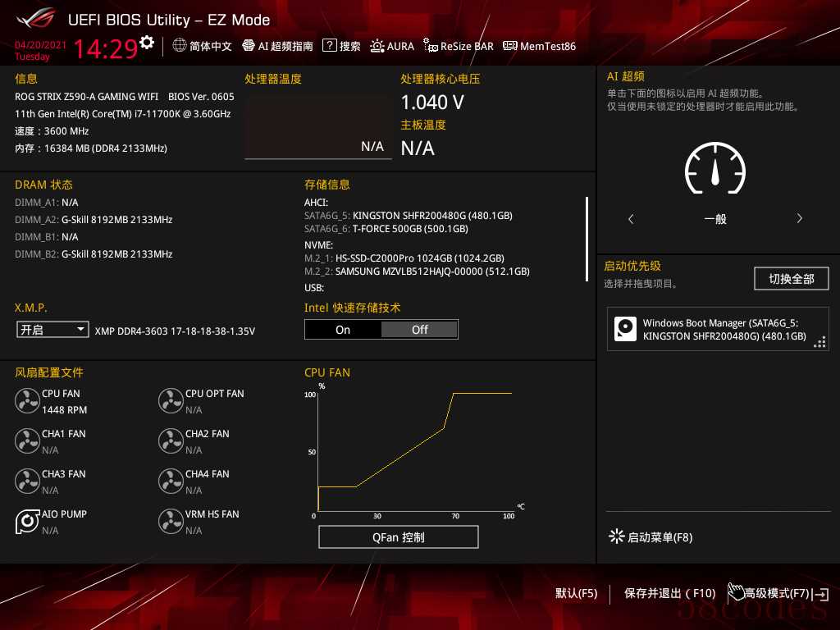
Task: Click the CPU temperature N/A graph box
Action: click(x=317, y=126)
